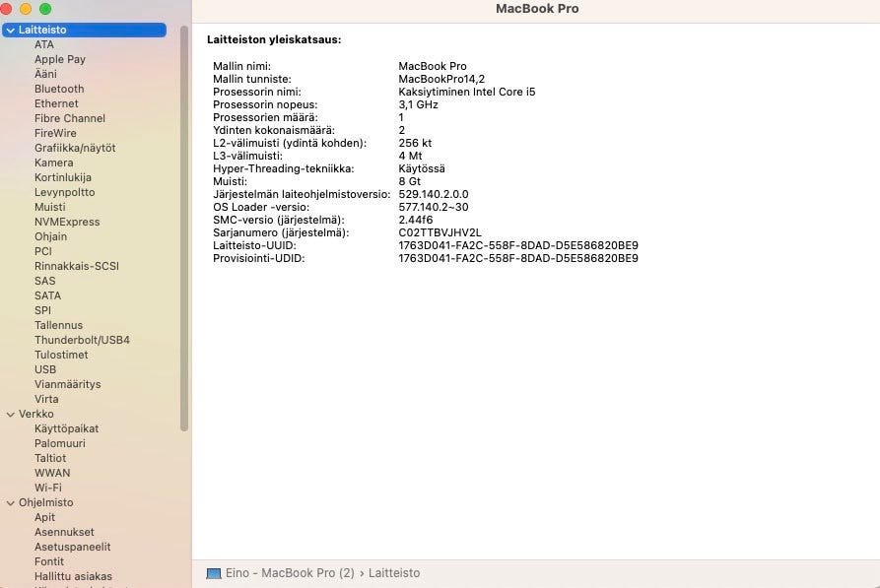Open Tulostimet printers entry

pos(61,356)
